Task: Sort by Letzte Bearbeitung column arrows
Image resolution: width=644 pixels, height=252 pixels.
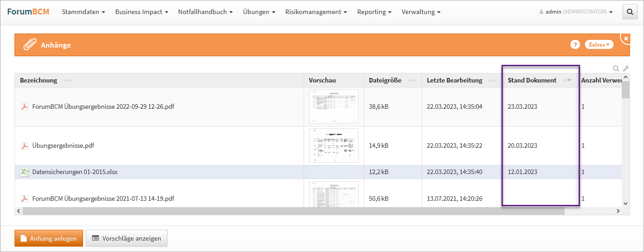Action: click(493, 80)
